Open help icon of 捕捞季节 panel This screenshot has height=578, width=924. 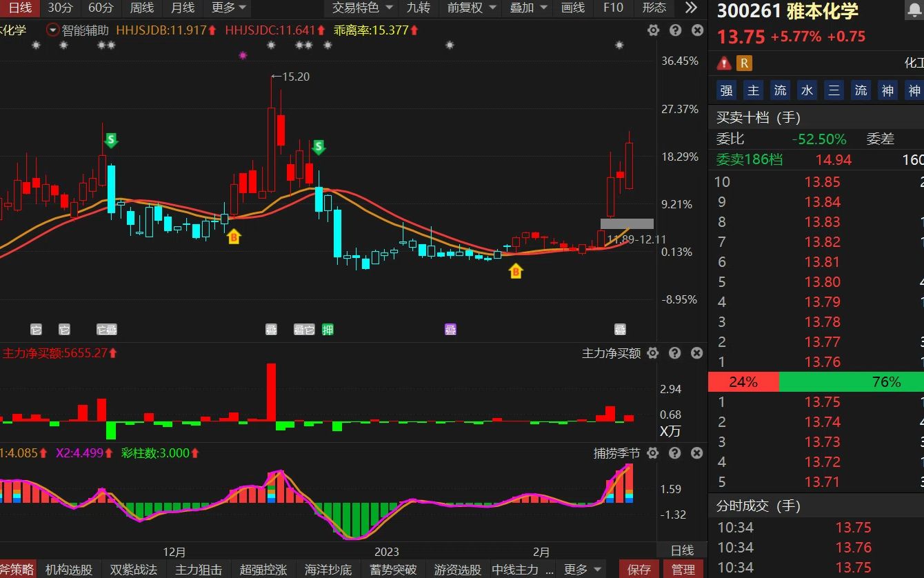[675, 453]
